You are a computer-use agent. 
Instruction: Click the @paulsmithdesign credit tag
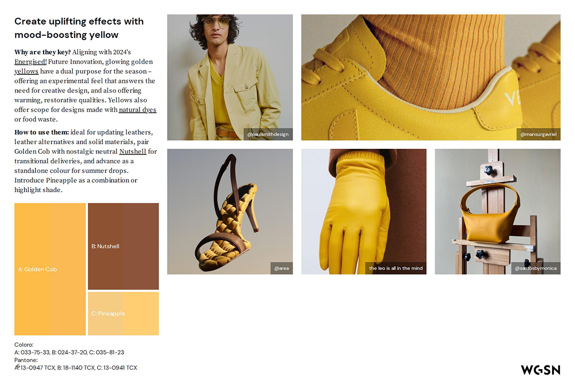(268, 134)
